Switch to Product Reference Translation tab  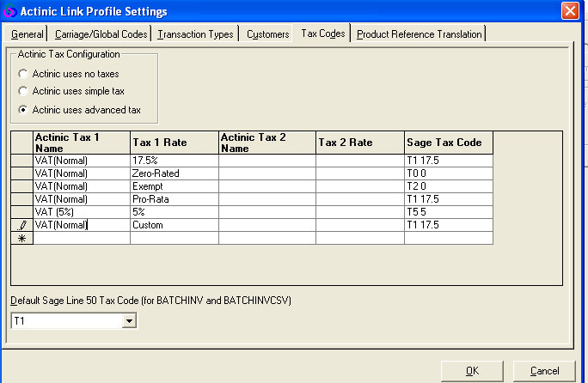(x=419, y=34)
